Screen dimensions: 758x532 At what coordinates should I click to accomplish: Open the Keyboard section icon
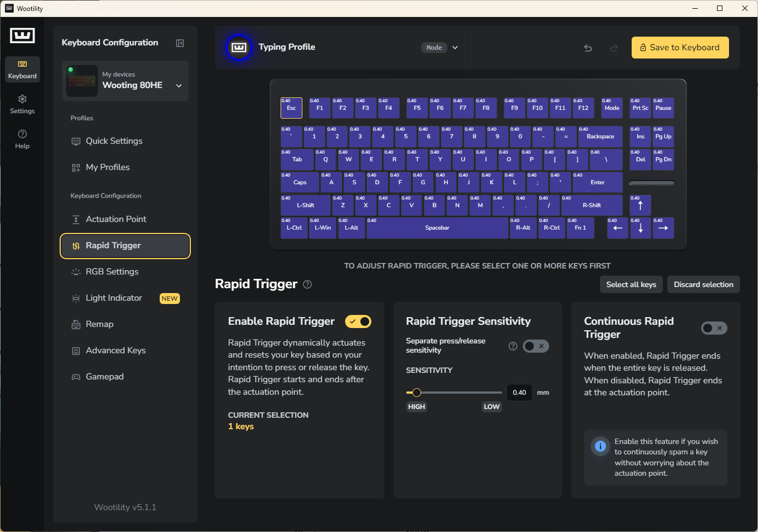coord(22,70)
